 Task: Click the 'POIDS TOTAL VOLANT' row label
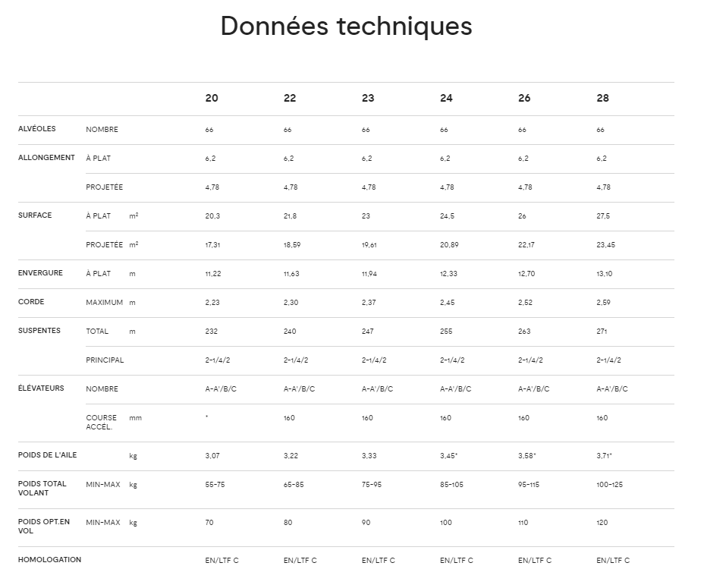click(42, 488)
